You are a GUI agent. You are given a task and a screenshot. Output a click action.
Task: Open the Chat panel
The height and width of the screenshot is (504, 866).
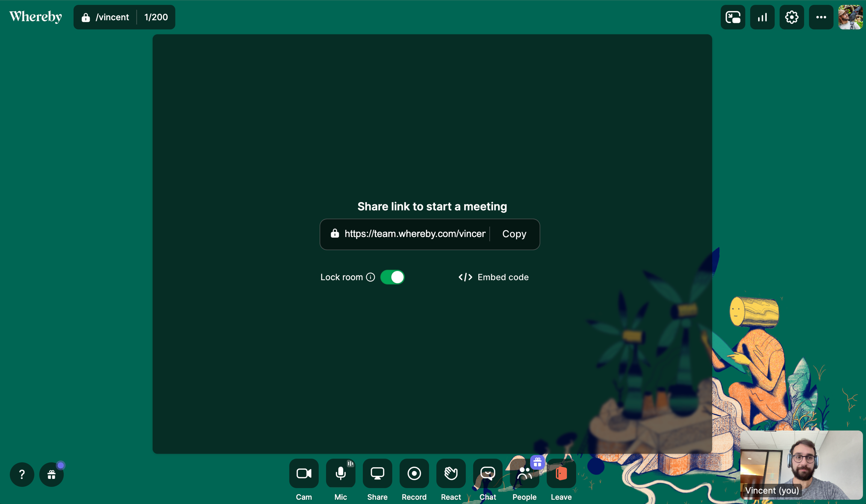tap(488, 474)
